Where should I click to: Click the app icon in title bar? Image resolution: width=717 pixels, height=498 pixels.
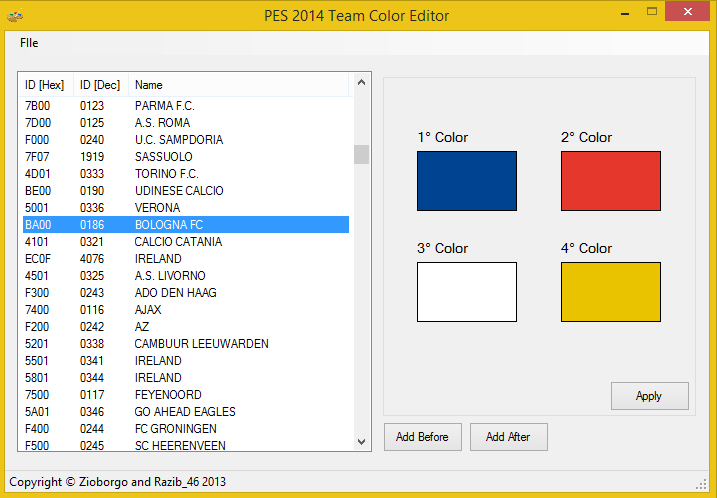tap(15, 16)
